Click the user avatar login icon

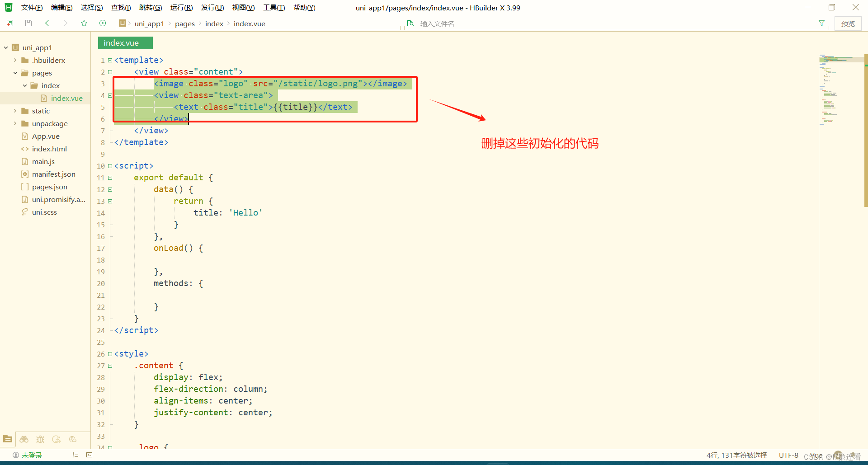(x=16, y=455)
